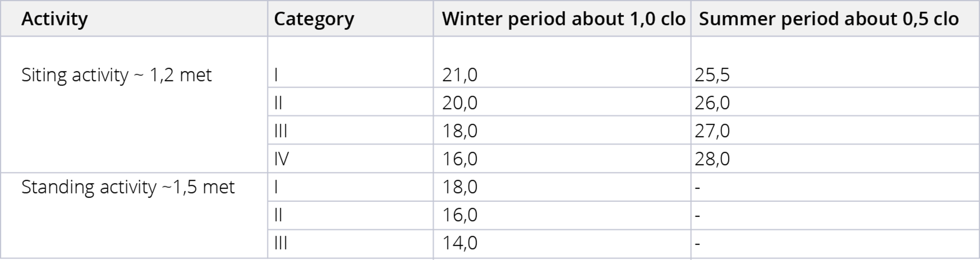Select the Summer period about 0,5 clo header
Viewport: 980px width, 260px height.
(835, 19)
